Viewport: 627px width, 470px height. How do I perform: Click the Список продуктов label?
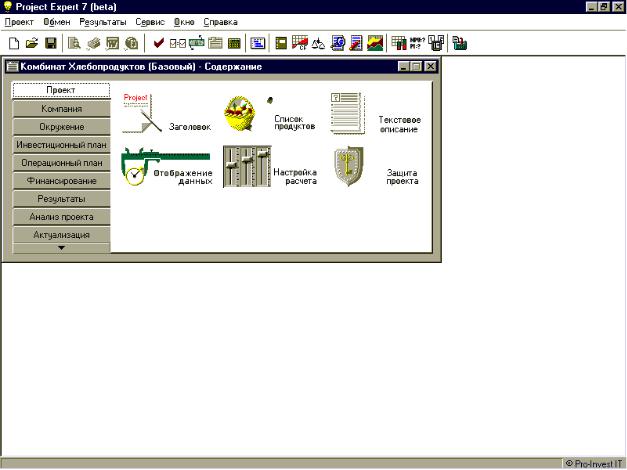point(295,122)
